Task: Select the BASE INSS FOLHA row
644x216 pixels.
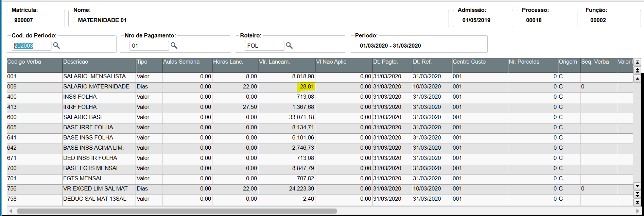Action: point(320,138)
